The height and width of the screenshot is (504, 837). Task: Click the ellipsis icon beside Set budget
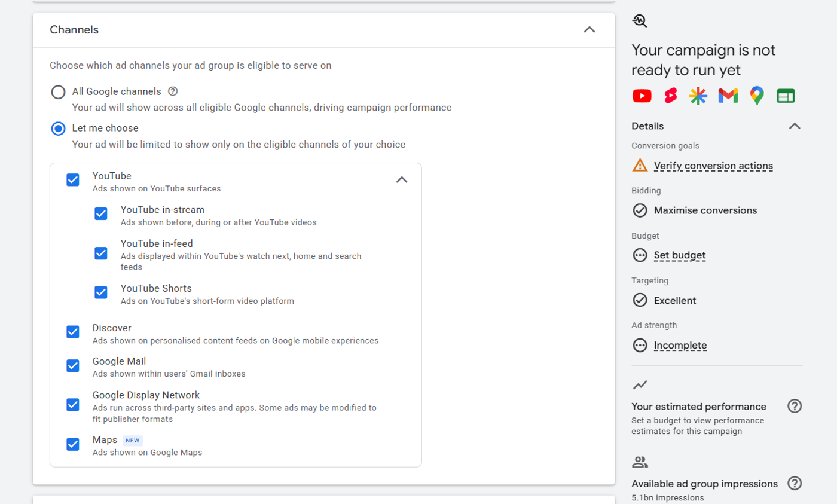[x=640, y=255]
